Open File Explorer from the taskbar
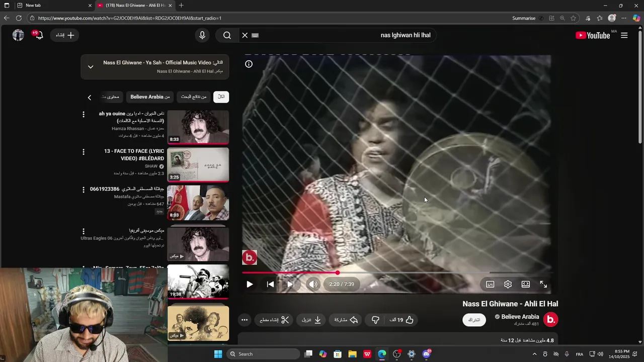Image resolution: width=644 pixels, height=362 pixels. (352, 354)
